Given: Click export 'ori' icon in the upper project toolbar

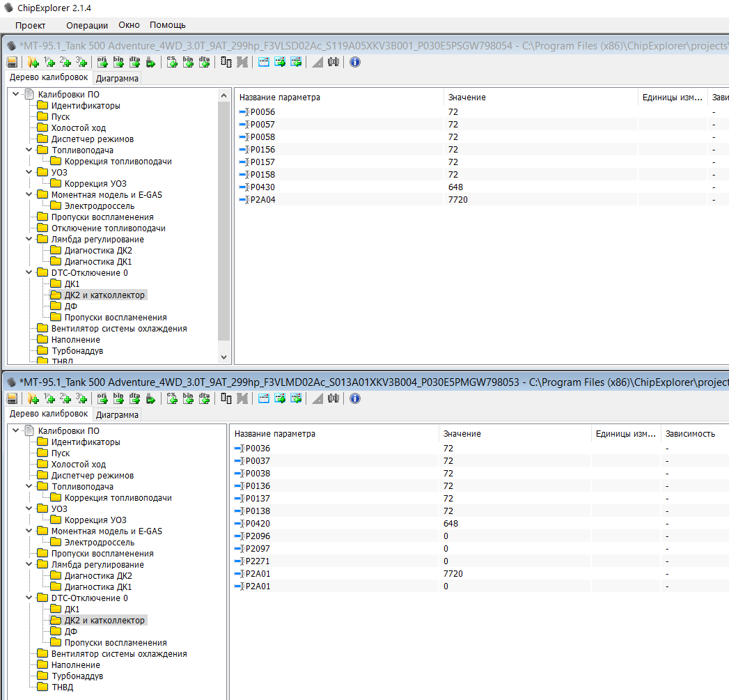Looking at the screenshot, I should pyautogui.click(x=102, y=62).
